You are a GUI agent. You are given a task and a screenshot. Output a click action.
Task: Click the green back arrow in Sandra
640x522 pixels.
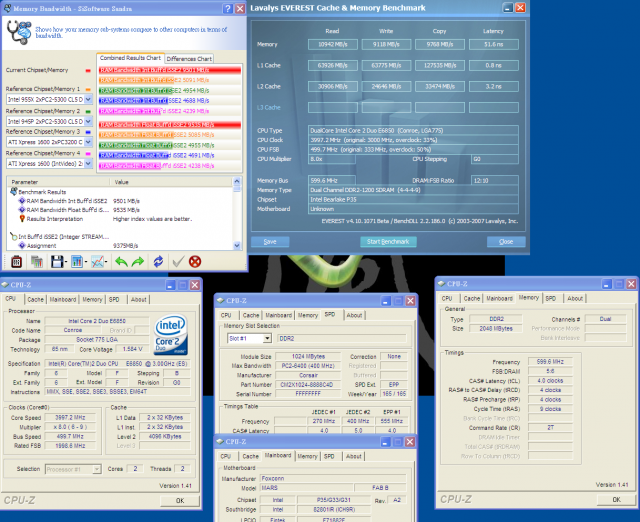[121, 262]
